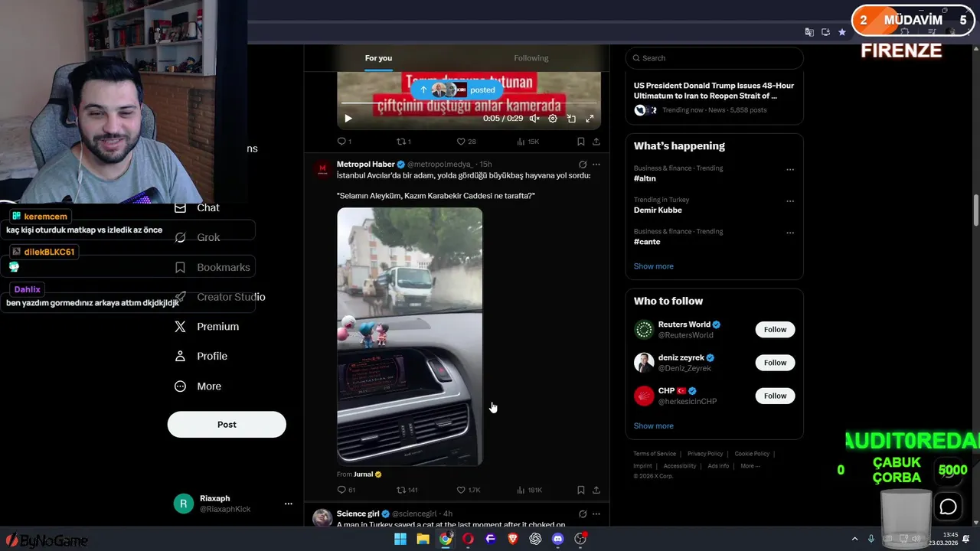Bookmark this page with the star icon
Viewport: 980px width, 551px height.
tap(842, 32)
